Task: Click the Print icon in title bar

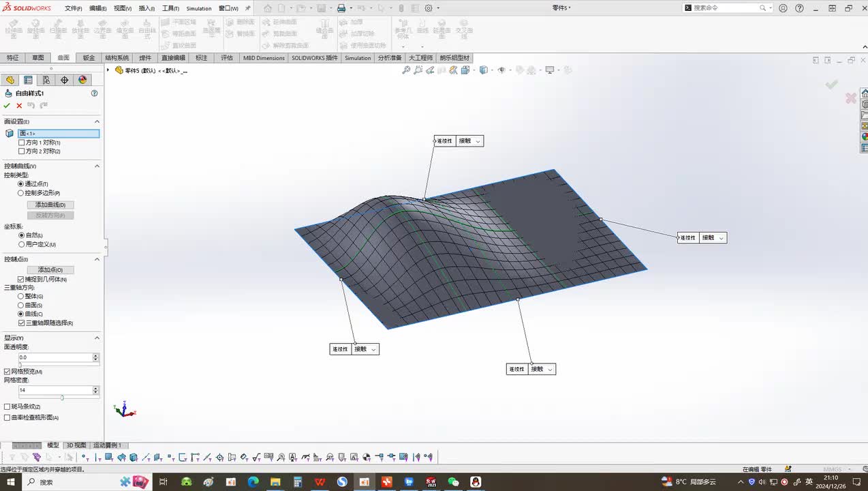Action: click(x=341, y=8)
